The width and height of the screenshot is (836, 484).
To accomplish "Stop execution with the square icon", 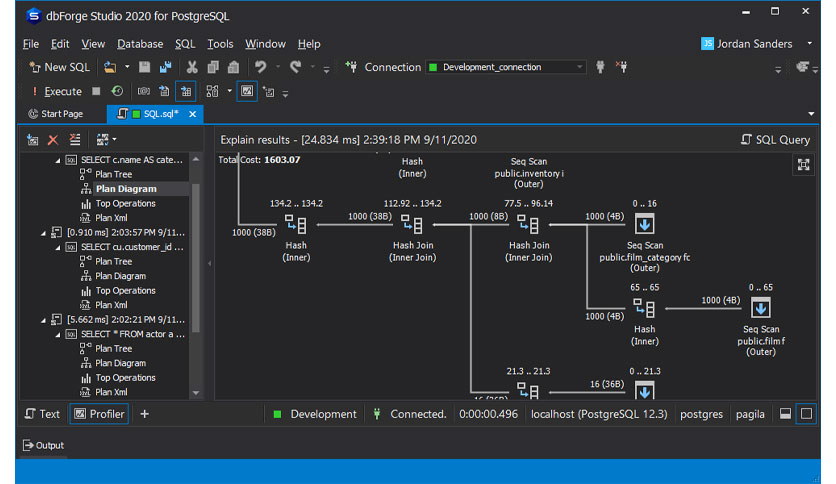I will 96,91.
